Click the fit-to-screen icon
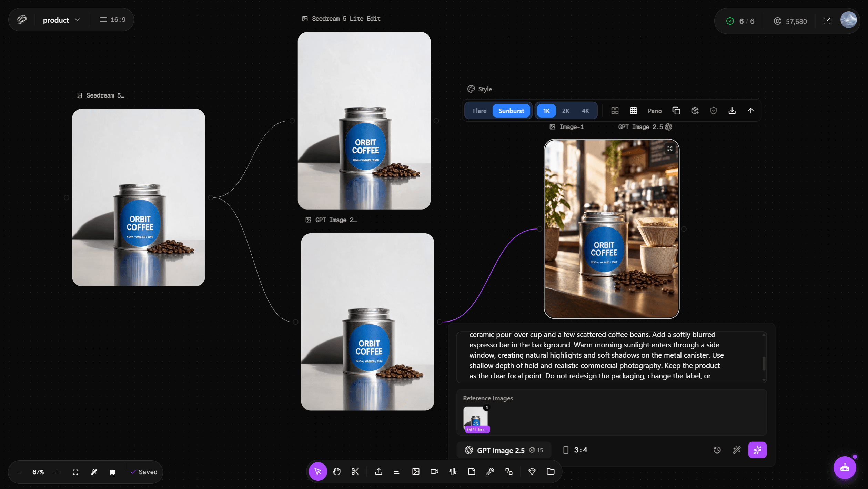This screenshot has height=489, width=868. point(75,472)
